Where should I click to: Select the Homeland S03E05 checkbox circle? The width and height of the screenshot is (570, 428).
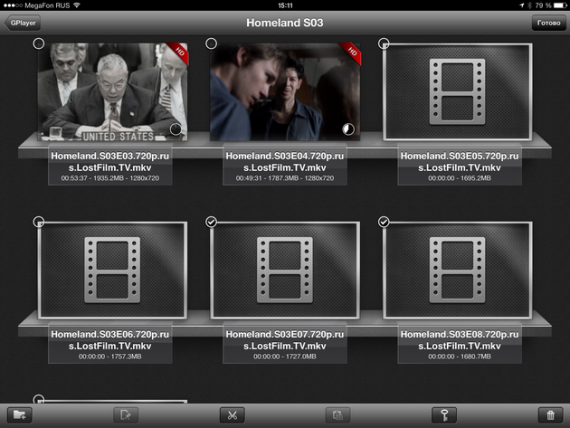(384, 44)
